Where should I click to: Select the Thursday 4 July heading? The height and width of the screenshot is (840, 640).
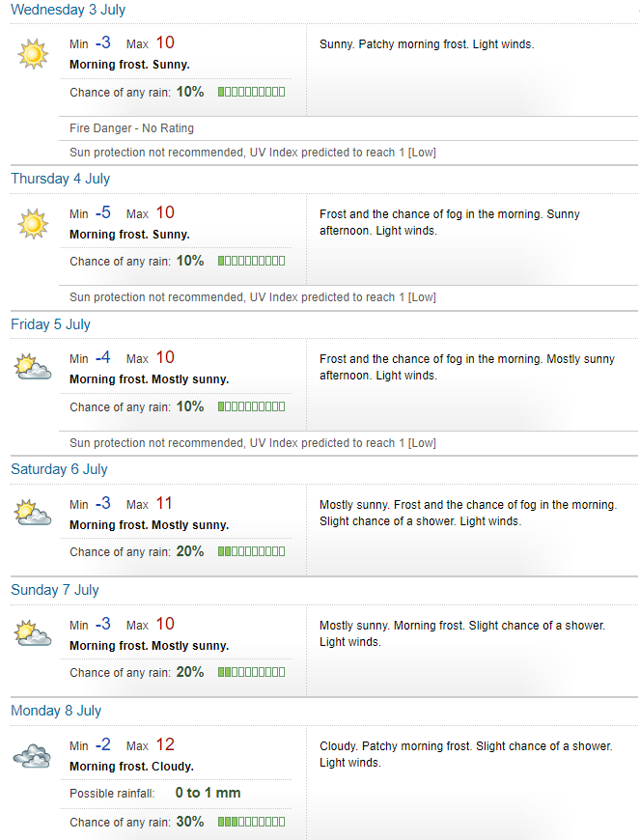tap(61, 179)
